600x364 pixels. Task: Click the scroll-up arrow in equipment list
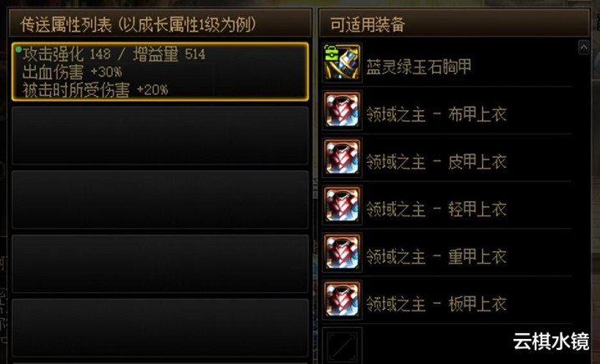(x=583, y=48)
